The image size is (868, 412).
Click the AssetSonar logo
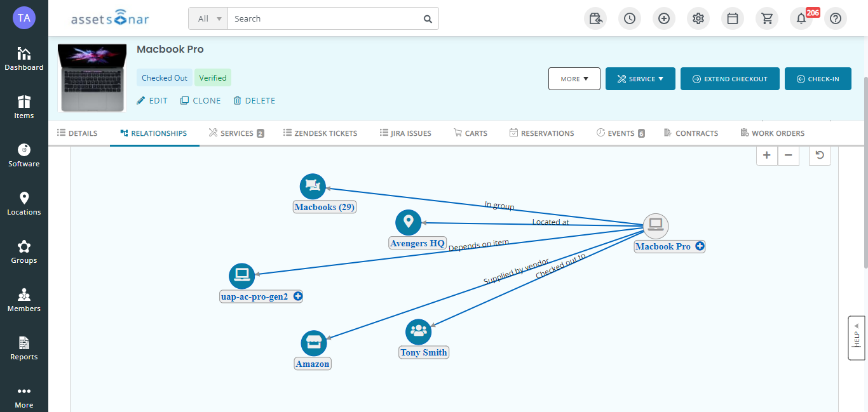tap(110, 19)
